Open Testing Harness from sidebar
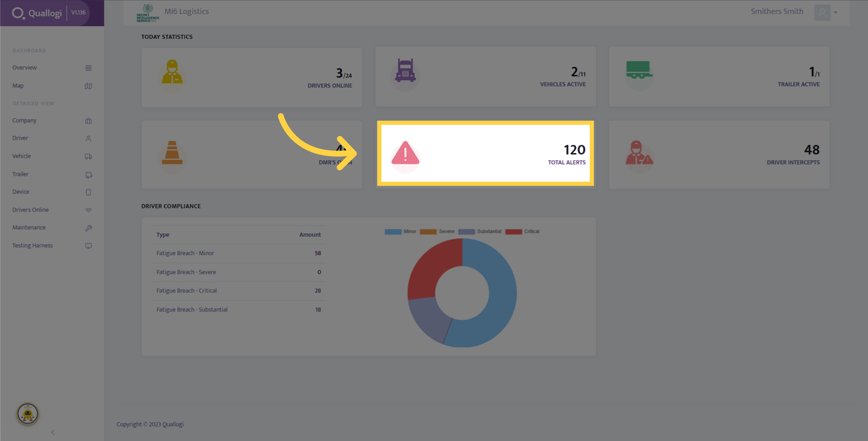868x441 pixels. coord(32,246)
